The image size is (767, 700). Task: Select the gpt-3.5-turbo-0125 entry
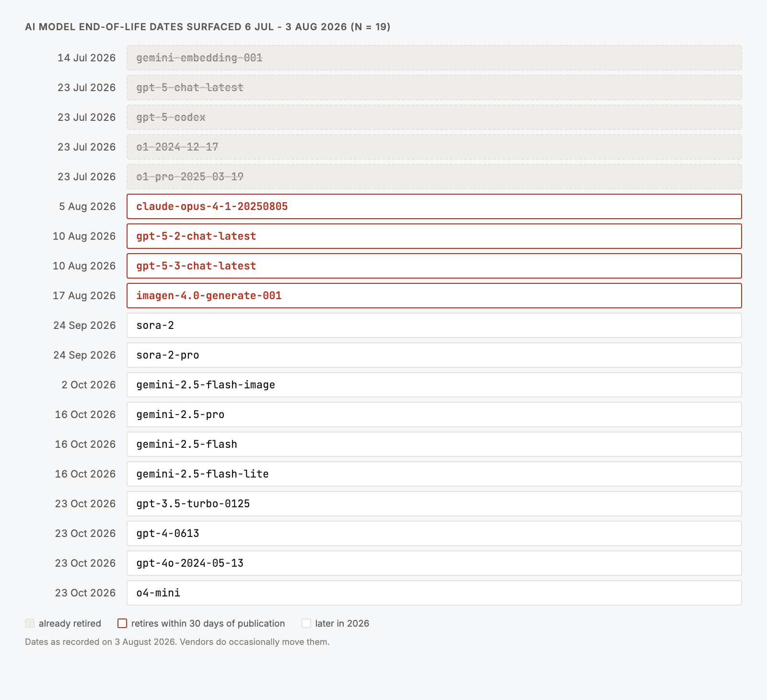click(434, 504)
